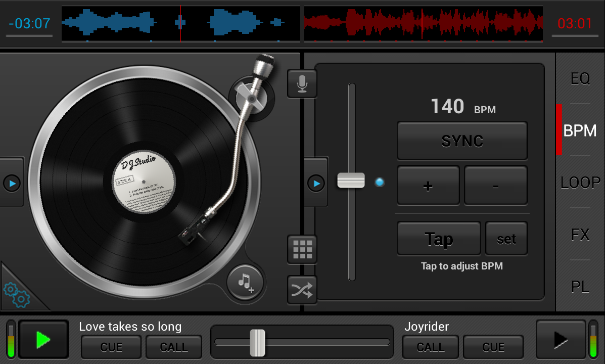Click the Love takes so long title
This screenshot has width=605, height=364.
point(130,327)
